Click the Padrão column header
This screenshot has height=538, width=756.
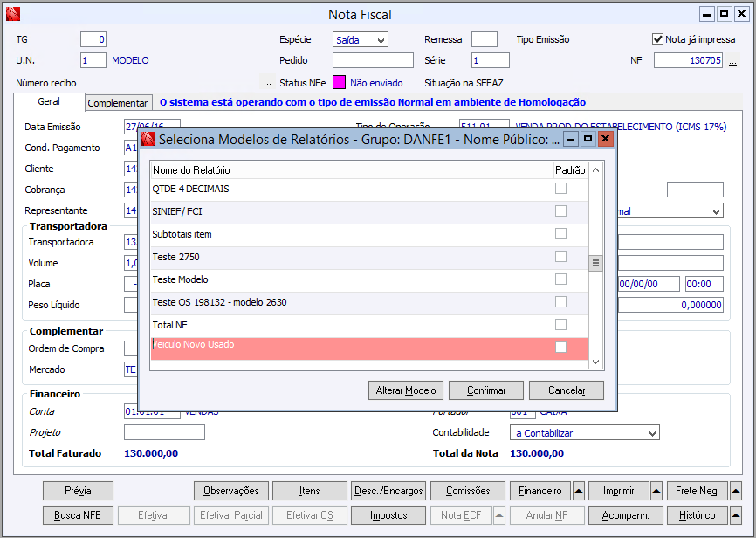pyautogui.click(x=570, y=169)
